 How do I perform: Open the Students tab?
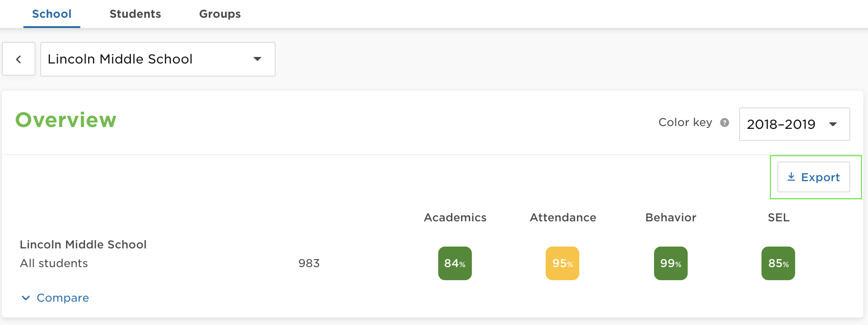coord(135,14)
